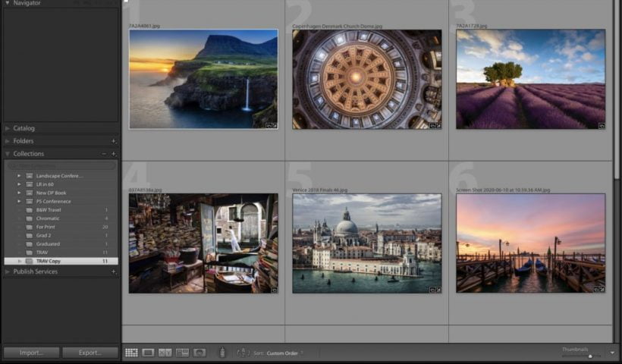The image size is (622, 364).
Task: Adjust the Thumbnails size slider
Action: point(590,356)
